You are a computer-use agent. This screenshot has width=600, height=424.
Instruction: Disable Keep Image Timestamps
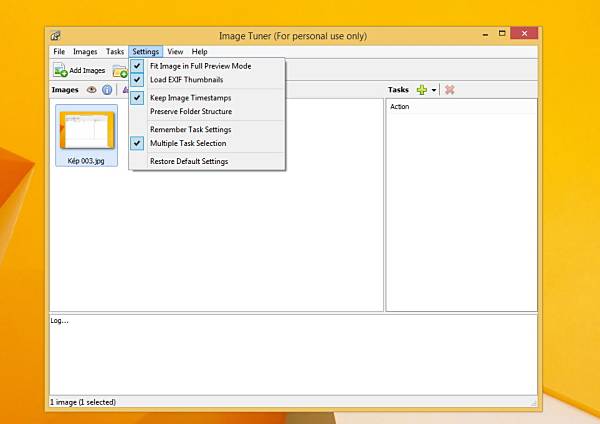click(208, 98)
